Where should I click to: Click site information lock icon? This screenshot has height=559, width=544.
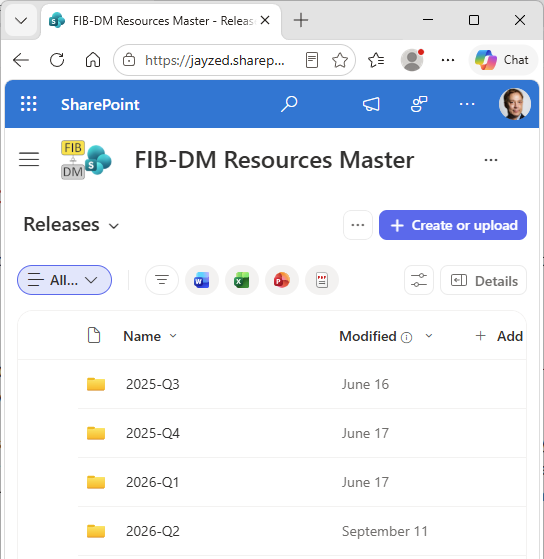click(129, 60)
